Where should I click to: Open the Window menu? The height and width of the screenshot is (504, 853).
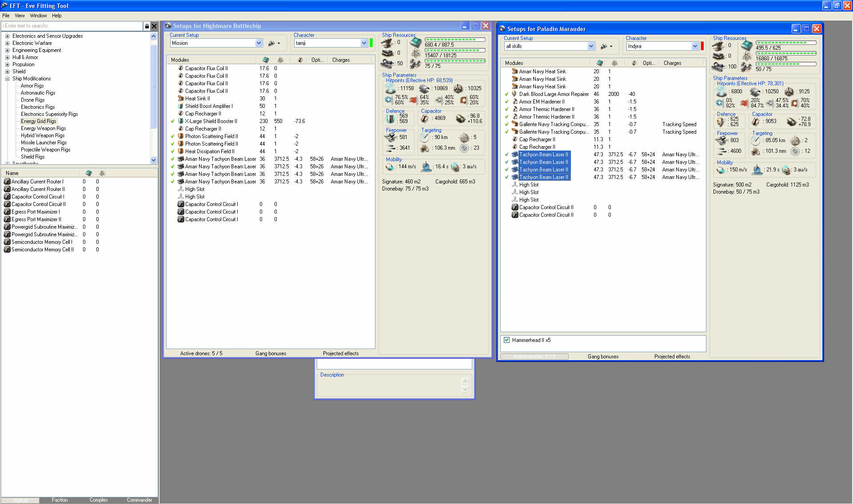(x=38, y=16)
